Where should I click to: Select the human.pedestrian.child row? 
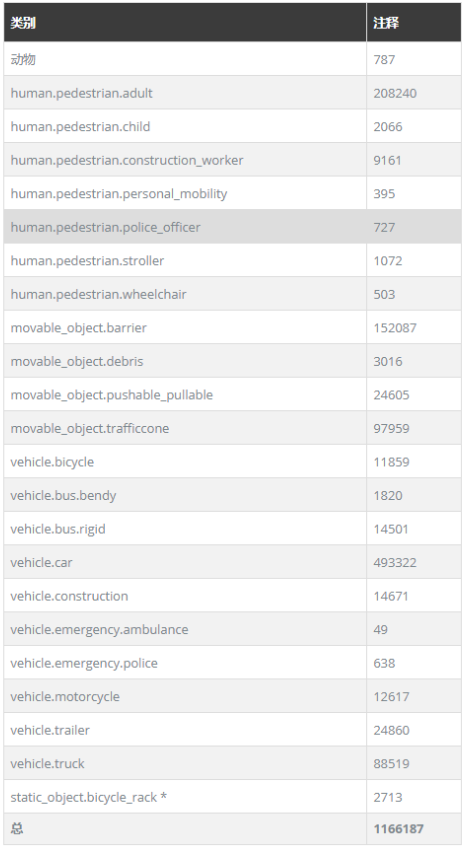232,126
